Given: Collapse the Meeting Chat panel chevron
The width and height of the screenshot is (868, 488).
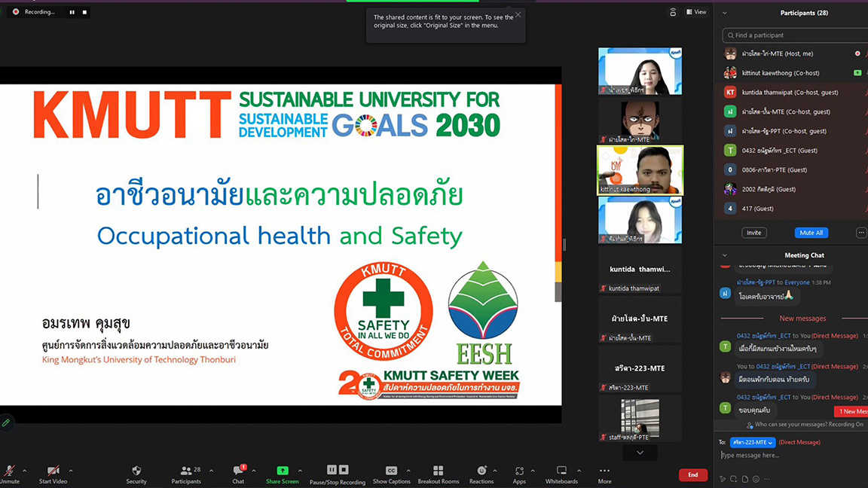Looking at the screenshot, I should (725, 255).
